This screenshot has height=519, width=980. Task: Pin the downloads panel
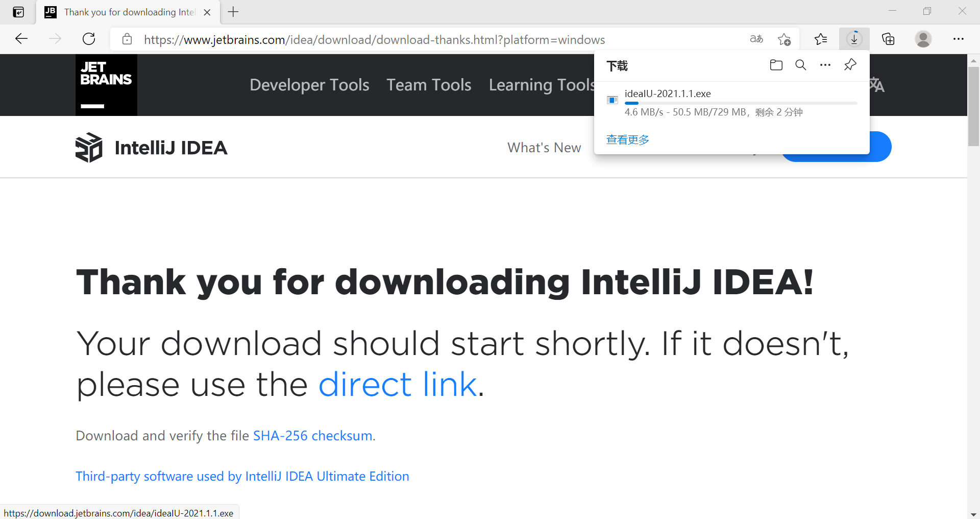tap(850, 65)
